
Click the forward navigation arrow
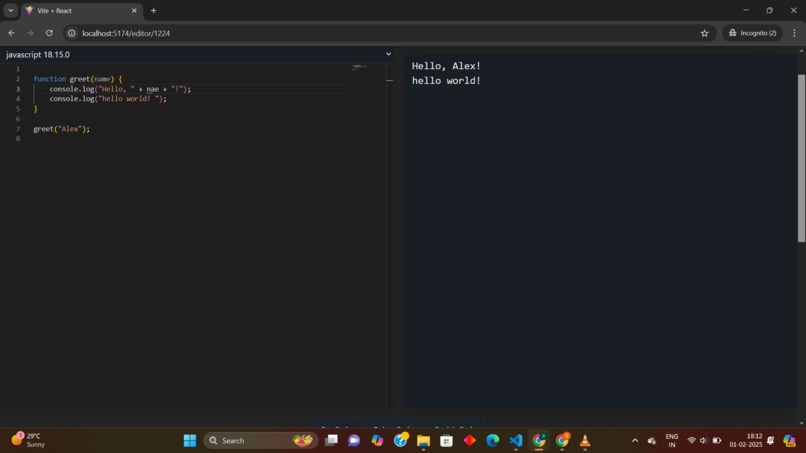(x=30, y=33)
